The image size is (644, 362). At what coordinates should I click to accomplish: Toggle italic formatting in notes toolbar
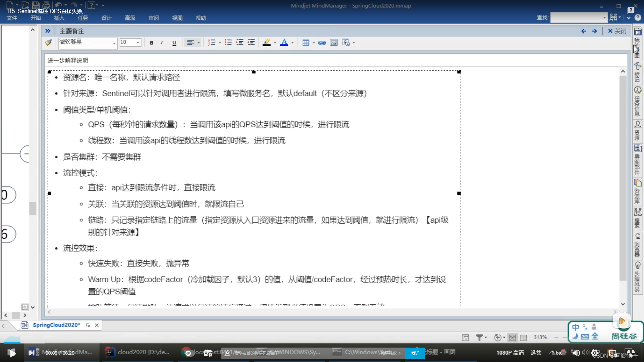[162, 43]
